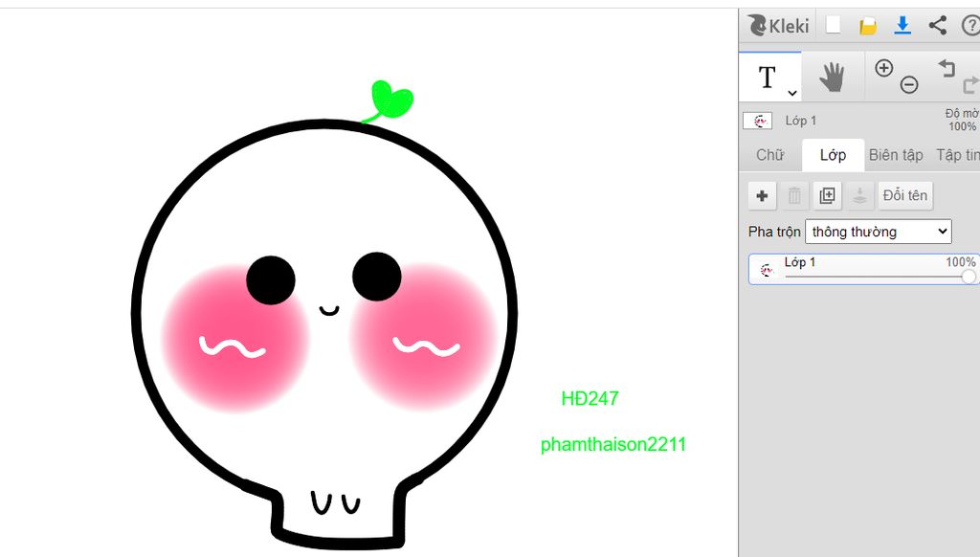Share the drawing
Image resolution: width=980 pixels, height=557 pixels.
938,25
